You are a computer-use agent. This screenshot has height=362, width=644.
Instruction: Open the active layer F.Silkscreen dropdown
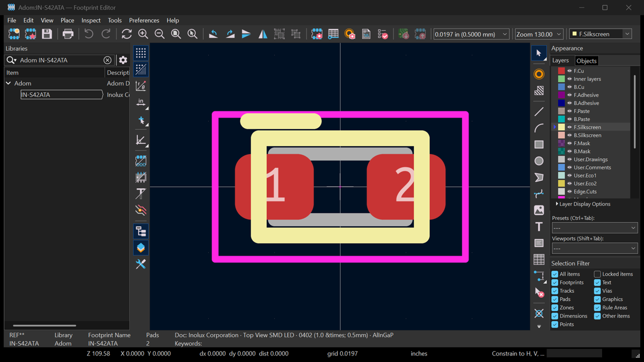[601, 34]
